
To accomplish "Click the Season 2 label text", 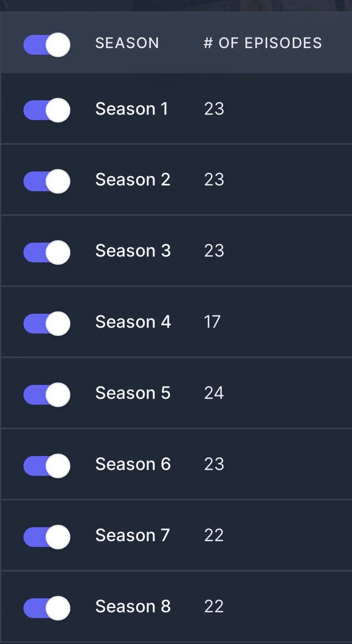I will [x=133, y=180].
